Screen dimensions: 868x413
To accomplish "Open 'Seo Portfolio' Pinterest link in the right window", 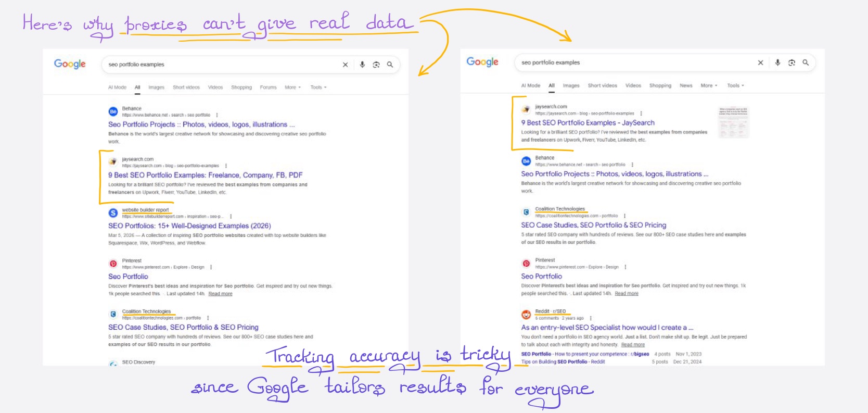I will pos(541,277).
